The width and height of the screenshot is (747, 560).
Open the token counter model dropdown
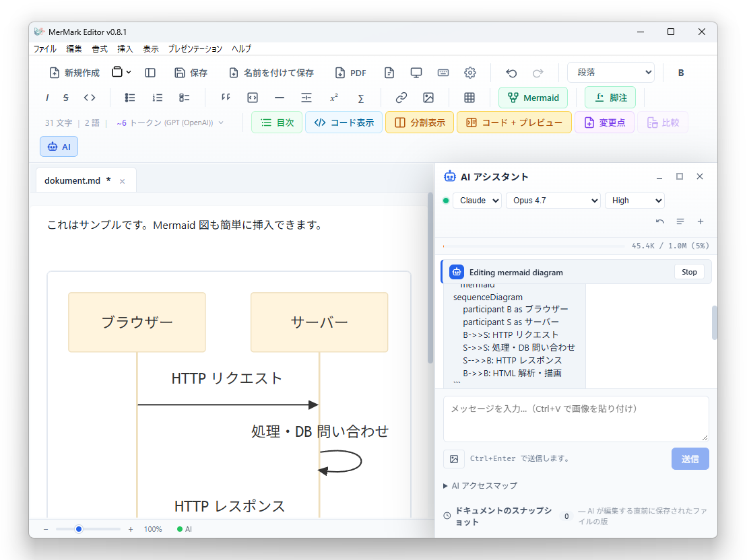point(170,123)
